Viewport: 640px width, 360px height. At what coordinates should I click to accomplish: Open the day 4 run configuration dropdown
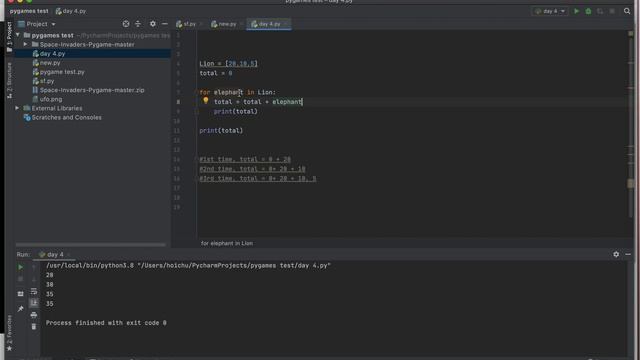[550, 11]
